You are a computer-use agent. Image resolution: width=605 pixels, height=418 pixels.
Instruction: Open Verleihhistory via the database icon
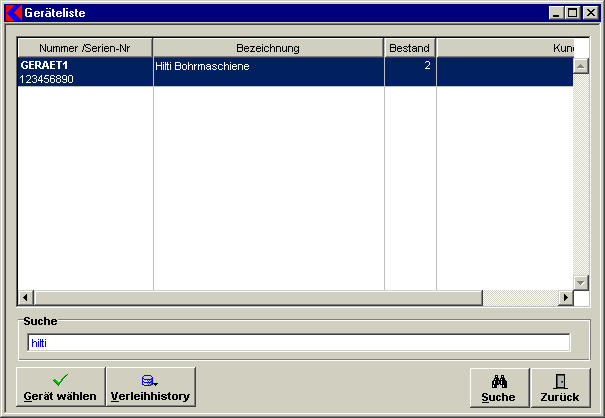tap(149, 380)
